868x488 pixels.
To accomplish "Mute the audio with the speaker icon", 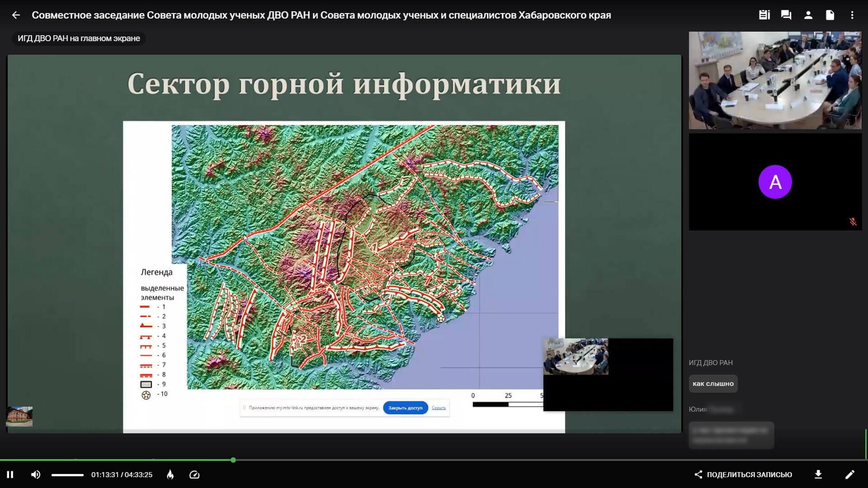I will (x=36, y=474).
